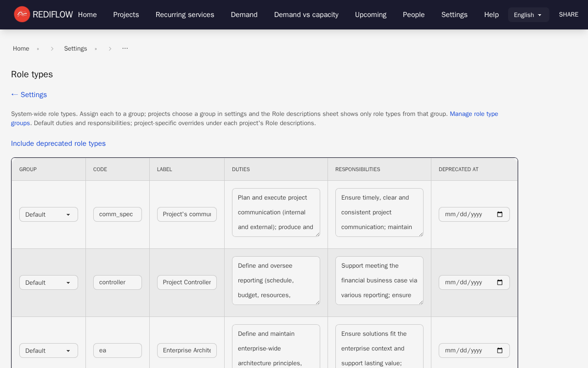Click resize grip on controller responsibilities textarea
This screenshot has height=368, width=588.
coord(420,302)
